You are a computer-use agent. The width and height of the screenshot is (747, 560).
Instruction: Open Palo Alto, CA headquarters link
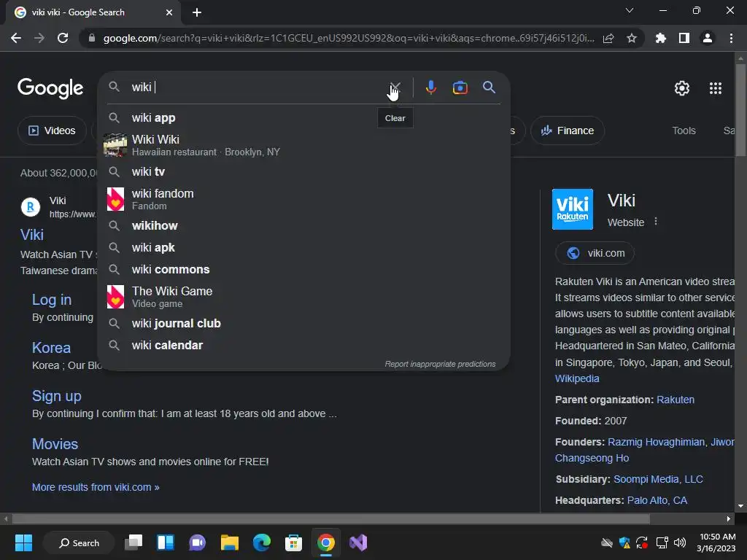tap(657, 500)
